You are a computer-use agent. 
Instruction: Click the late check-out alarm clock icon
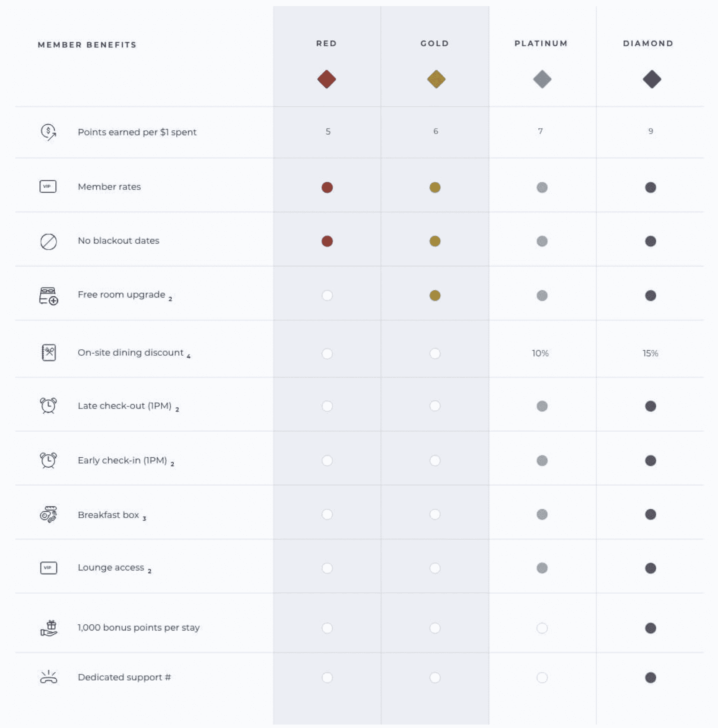48,406
